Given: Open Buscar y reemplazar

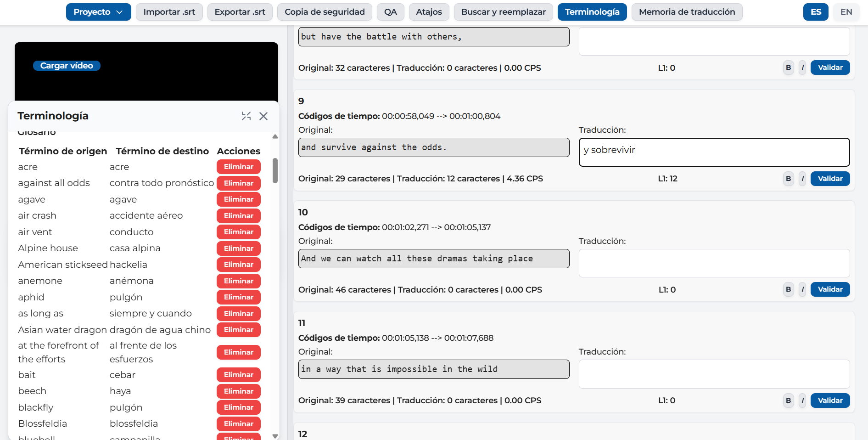Looking at the screenshot, I should pyautogui.click(x=503, y=12).
